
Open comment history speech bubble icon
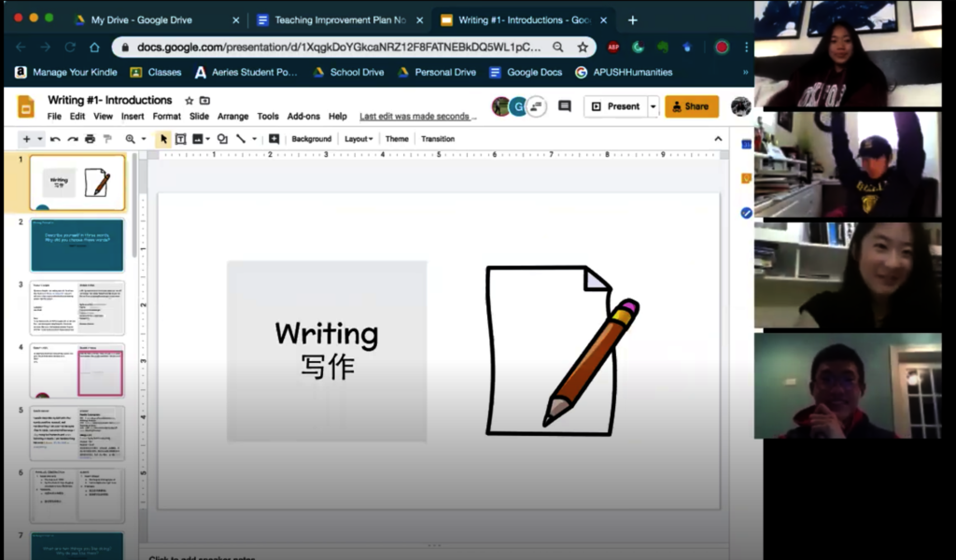pyautogui.click(x=564, y=106)
